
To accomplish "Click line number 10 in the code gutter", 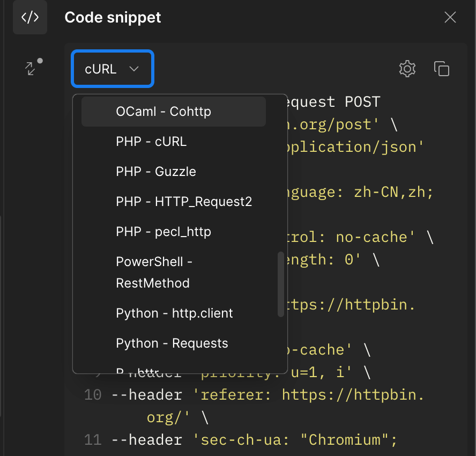I will [x=93, y=395].
